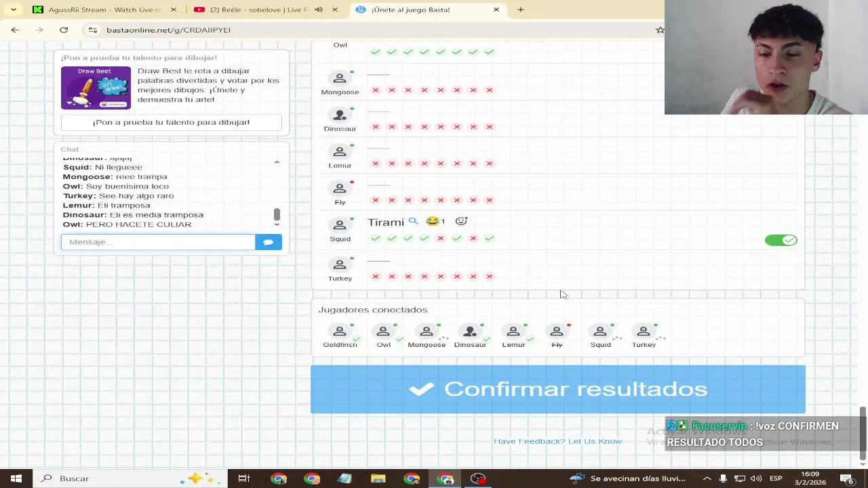The image size is (868, 488).
Task: Click Lemur's avatar in the results list
Action: [340, 152]
